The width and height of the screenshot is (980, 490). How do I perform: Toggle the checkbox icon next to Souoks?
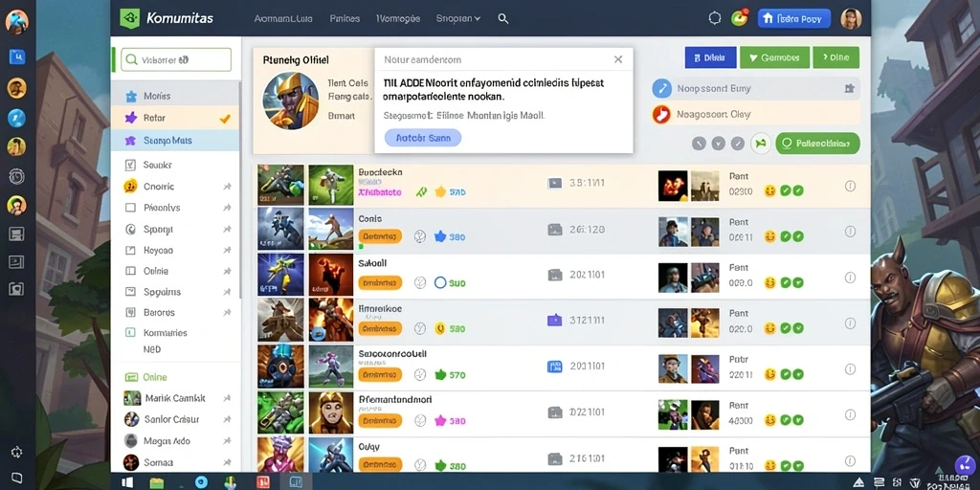click(x=130, y=165)
